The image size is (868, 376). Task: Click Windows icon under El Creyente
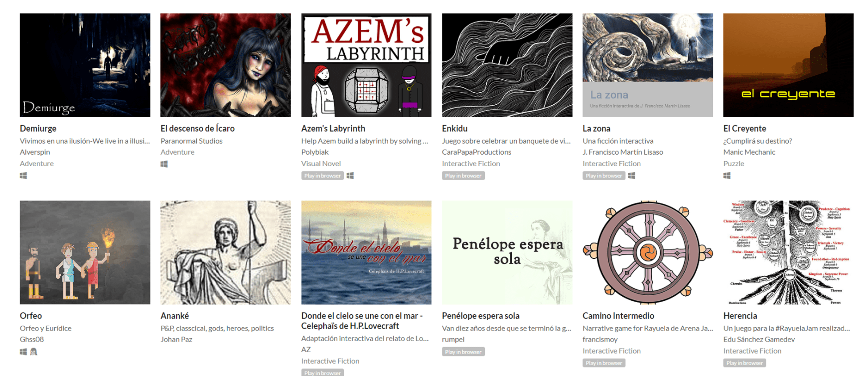point(727,176)
